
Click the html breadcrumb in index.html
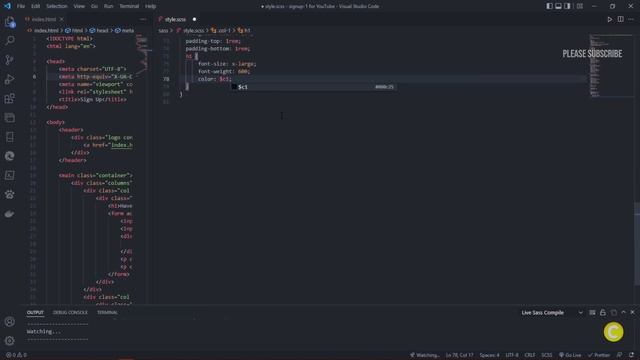click(74, 31)
